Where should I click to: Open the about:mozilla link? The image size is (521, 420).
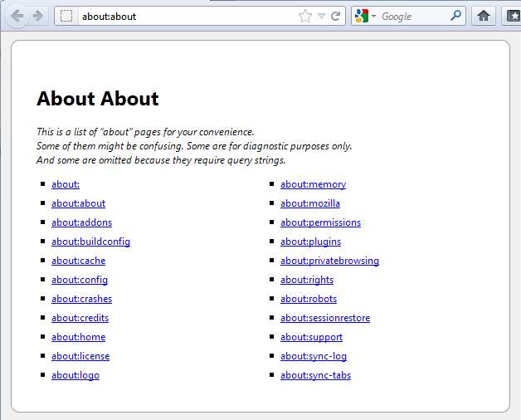click(x=310, y=203)
